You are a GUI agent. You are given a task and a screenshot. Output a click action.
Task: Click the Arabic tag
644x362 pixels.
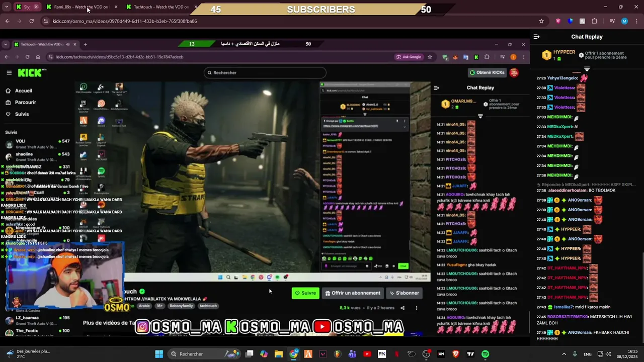[144, 306]
